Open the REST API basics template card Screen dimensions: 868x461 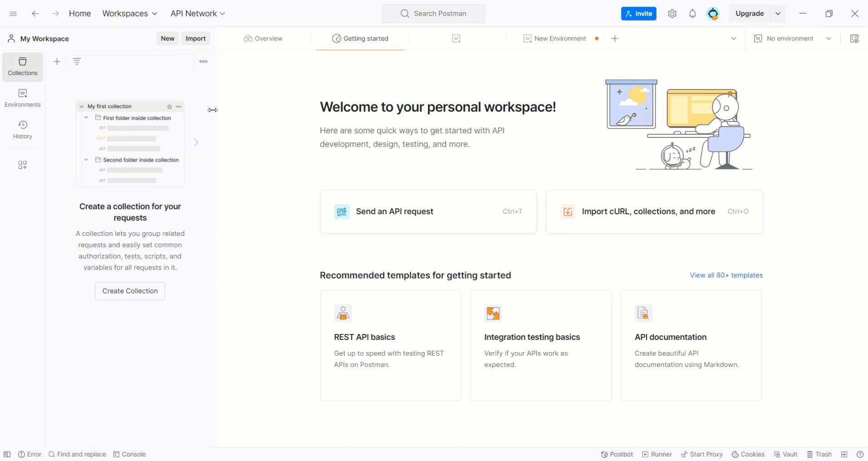coord(390,346)
